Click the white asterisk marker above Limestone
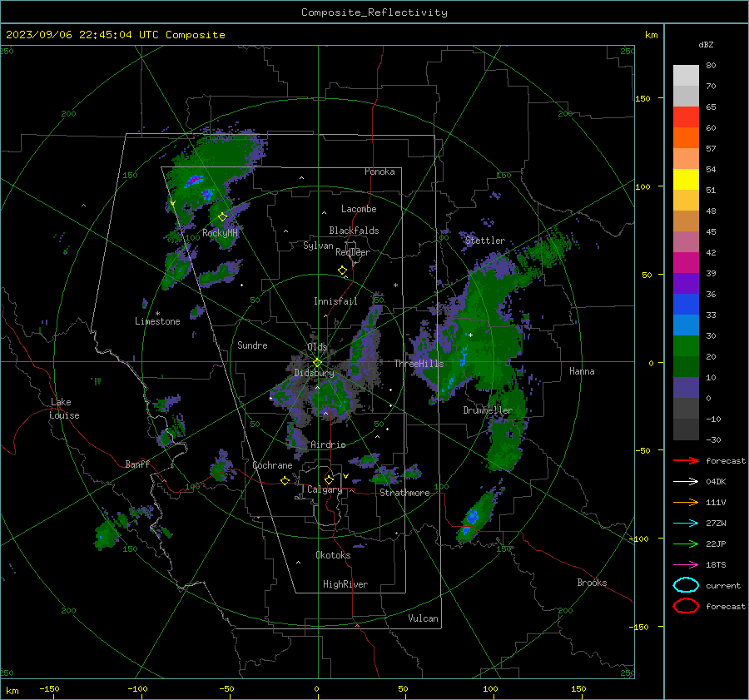749x700 pixels. [157, 314]
